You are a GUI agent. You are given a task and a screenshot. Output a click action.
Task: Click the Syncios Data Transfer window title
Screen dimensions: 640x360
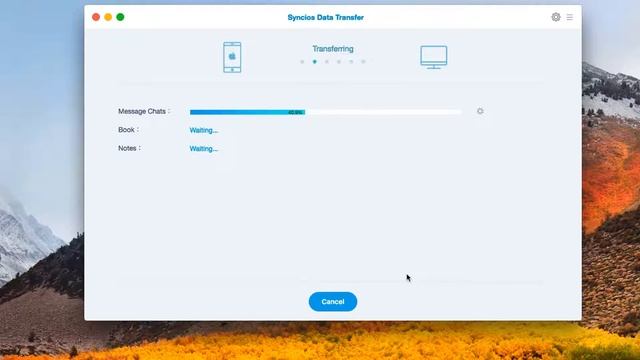pos(325,17)
